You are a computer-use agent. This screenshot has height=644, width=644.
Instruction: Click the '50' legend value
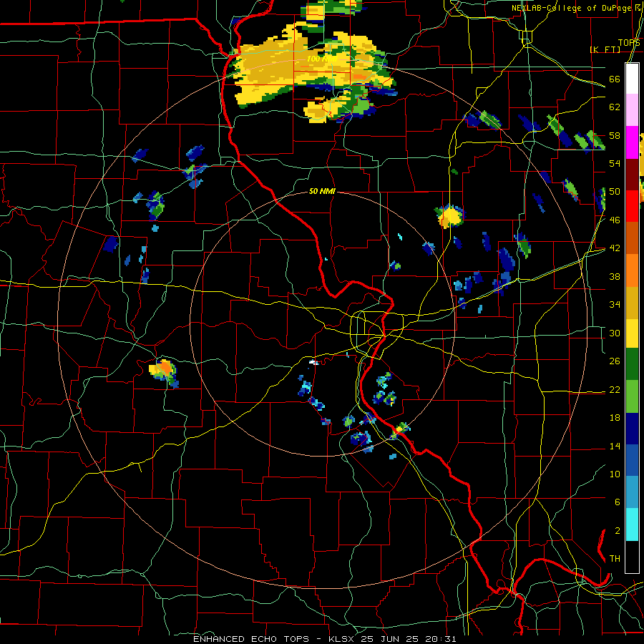pyautogui.click(x=615, y=192)
